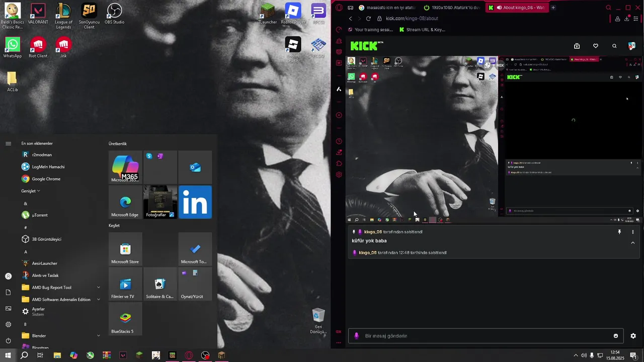Image resolution: width=644 pixels, height=362 pixels.
Task: Expand AMD Software: Adrenalin Edition folder
Action: (x=98, y=300)
